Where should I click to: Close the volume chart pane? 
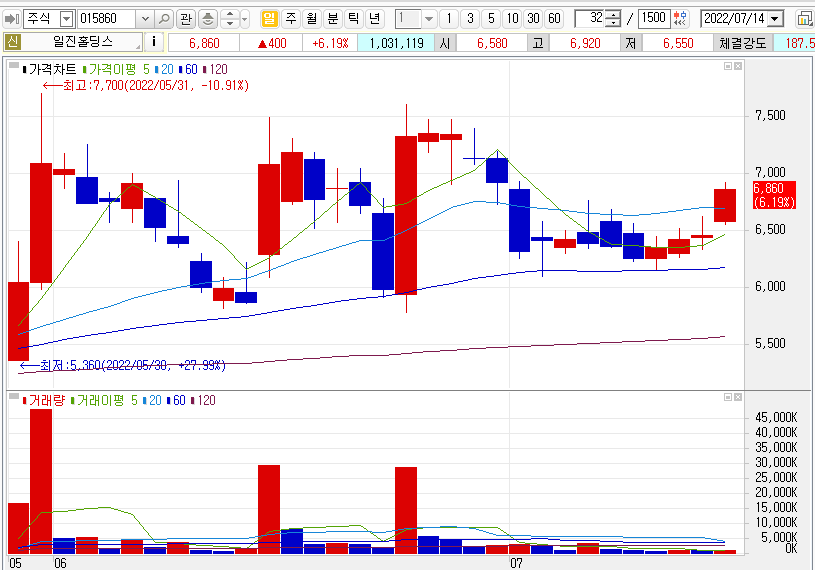(x=738, y=397)
